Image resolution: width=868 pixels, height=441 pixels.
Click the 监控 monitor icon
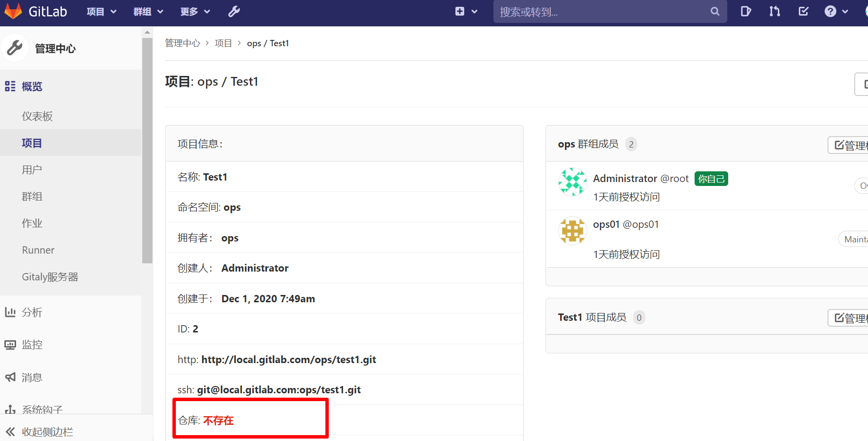(x=10, y=345)
